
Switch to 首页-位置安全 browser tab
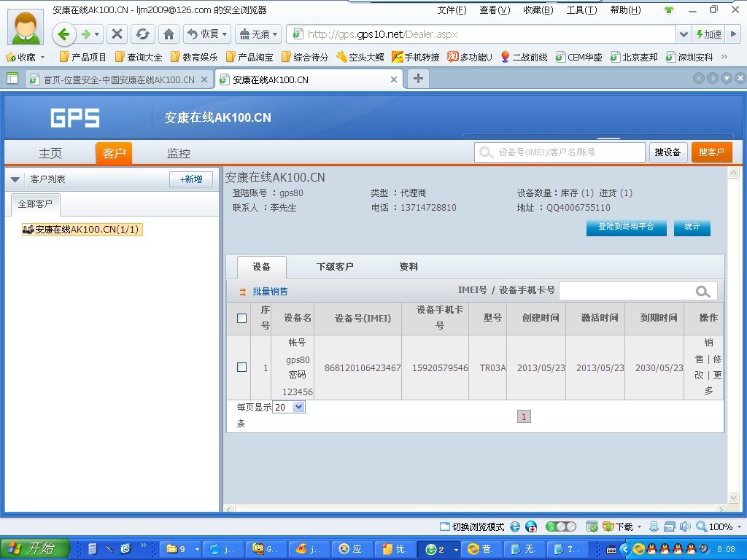(119, 79)
